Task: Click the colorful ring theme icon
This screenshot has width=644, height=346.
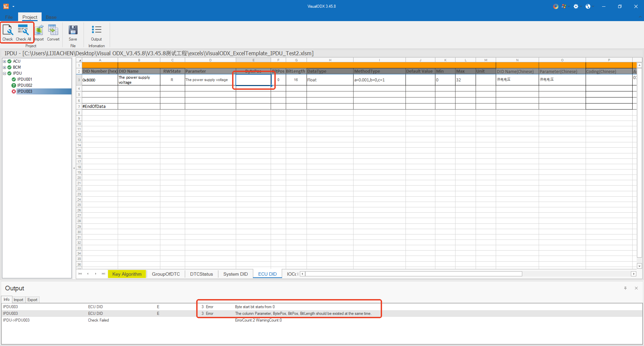Action: click(556, 6)
